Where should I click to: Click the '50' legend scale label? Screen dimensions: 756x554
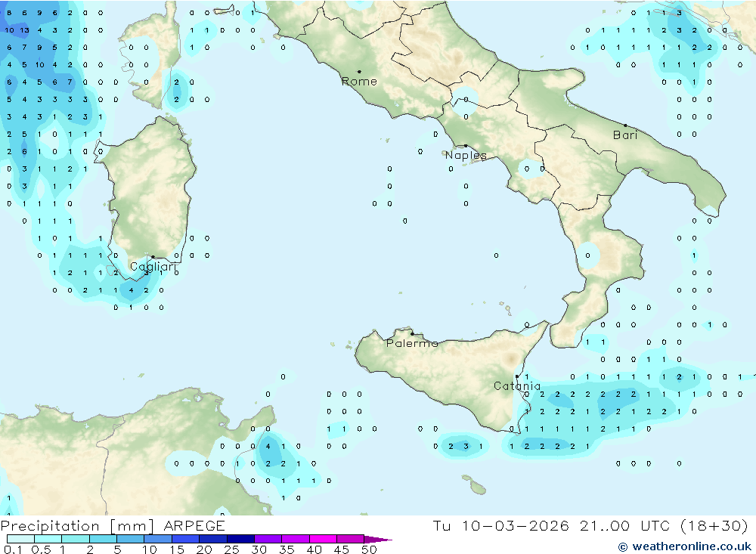click(x=369, y=549)
